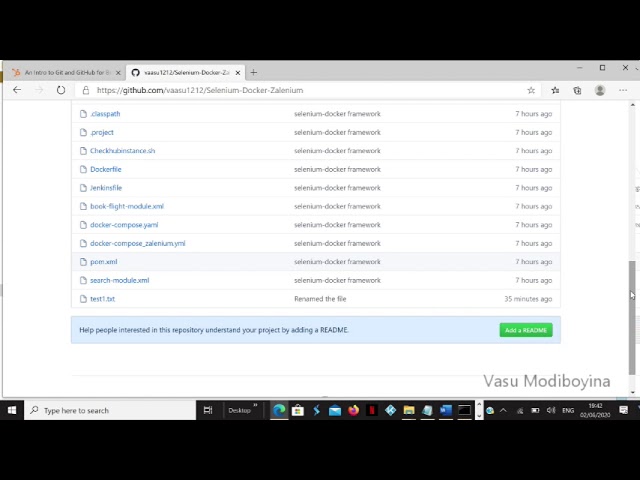Expand the Desktop toolbar chevron
This screenshot has width=640, height=480.
256,405
